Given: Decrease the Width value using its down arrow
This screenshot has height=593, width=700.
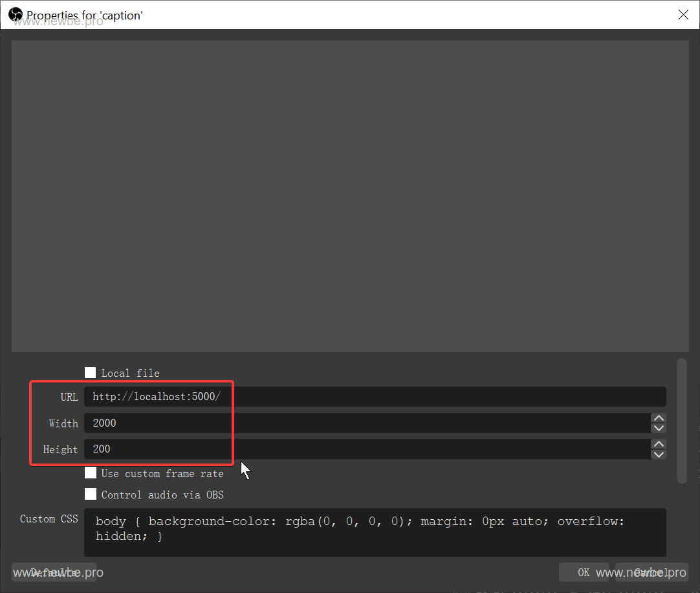Looking at the screenshot, I should click(x=659, y=429).
